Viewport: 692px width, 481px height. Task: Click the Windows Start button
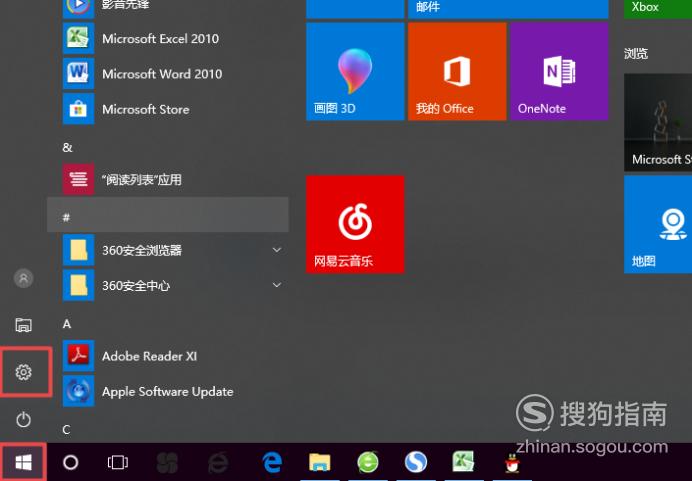23,462
